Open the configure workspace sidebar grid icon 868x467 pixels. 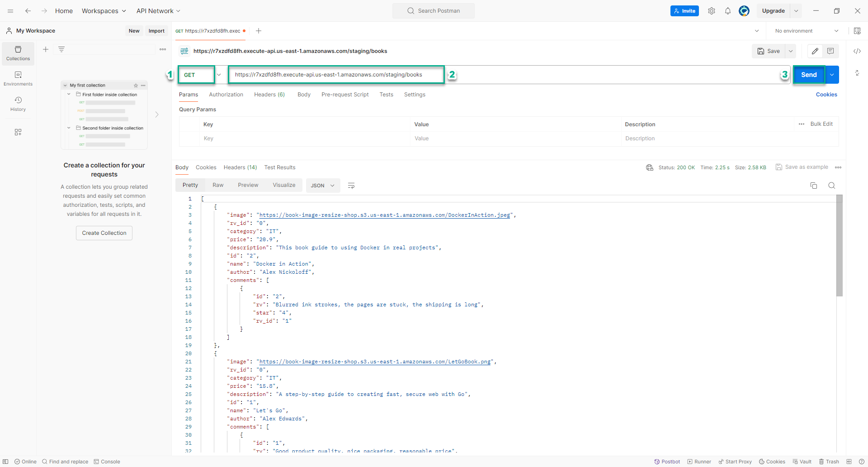[18, 132]
